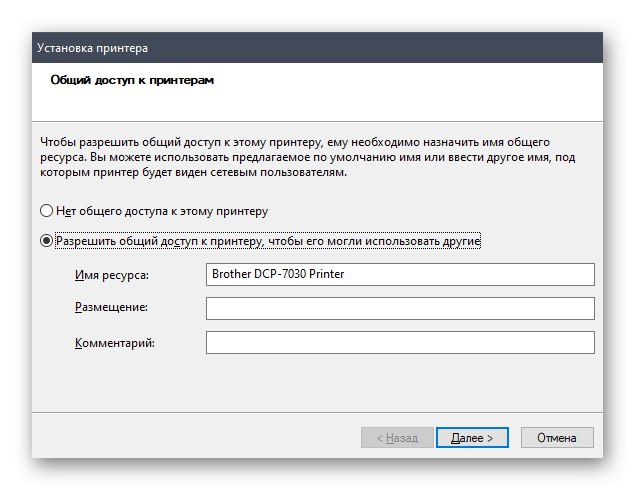Focus the empty "Размещение" input field

pos(400,308)
